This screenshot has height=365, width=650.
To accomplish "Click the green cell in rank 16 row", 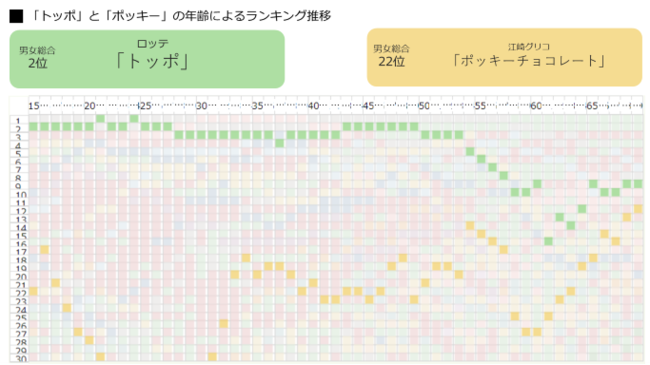I will click(x=548, y=241).
